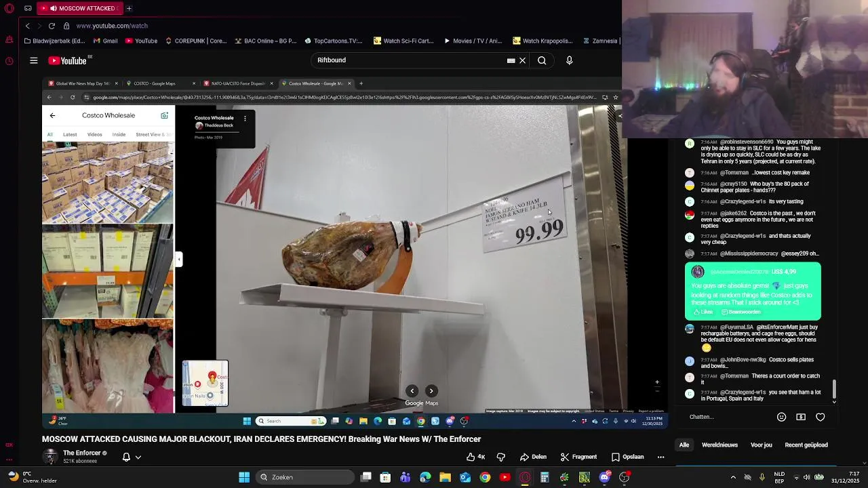
Task: Open the Super Chat dollar icon
Action: (801, 417)
